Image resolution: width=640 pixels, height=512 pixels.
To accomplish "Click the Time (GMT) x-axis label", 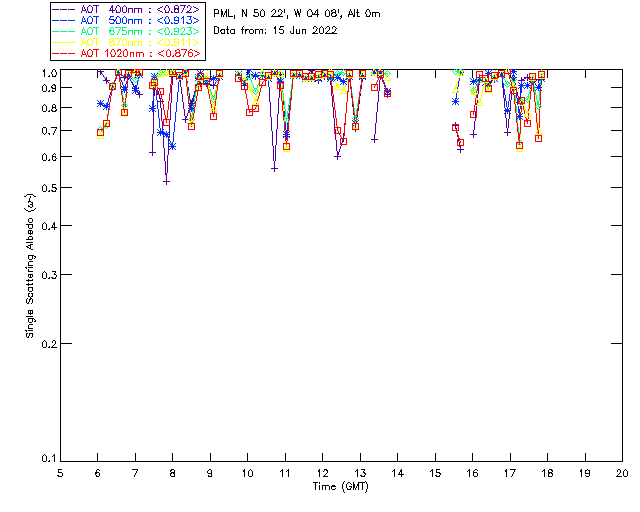I will coord(341,486).
